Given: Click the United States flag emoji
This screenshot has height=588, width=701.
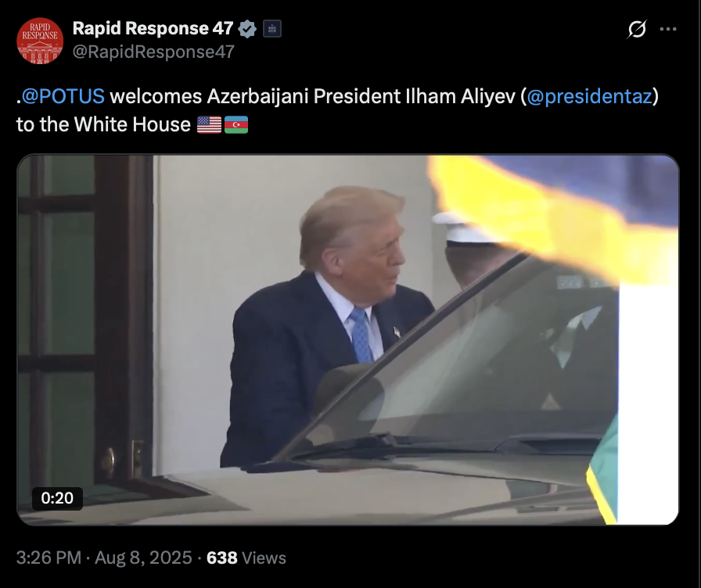Looking at the screenshot, I should pos(209,124).
